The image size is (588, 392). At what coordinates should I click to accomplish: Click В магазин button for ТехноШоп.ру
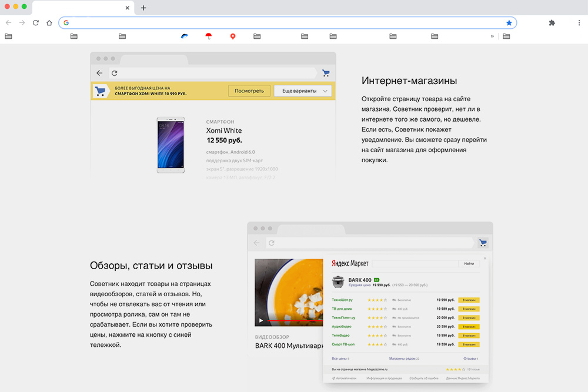[x=469, y=300]
